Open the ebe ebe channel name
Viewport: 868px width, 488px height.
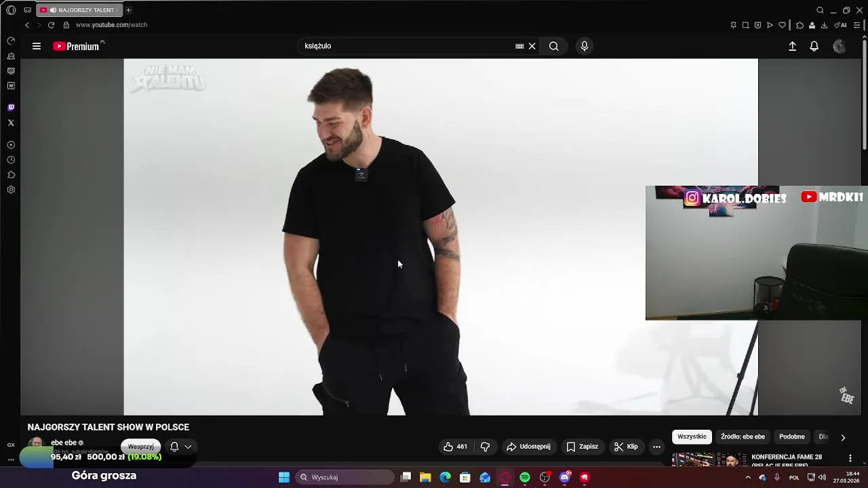click(64, 443)
